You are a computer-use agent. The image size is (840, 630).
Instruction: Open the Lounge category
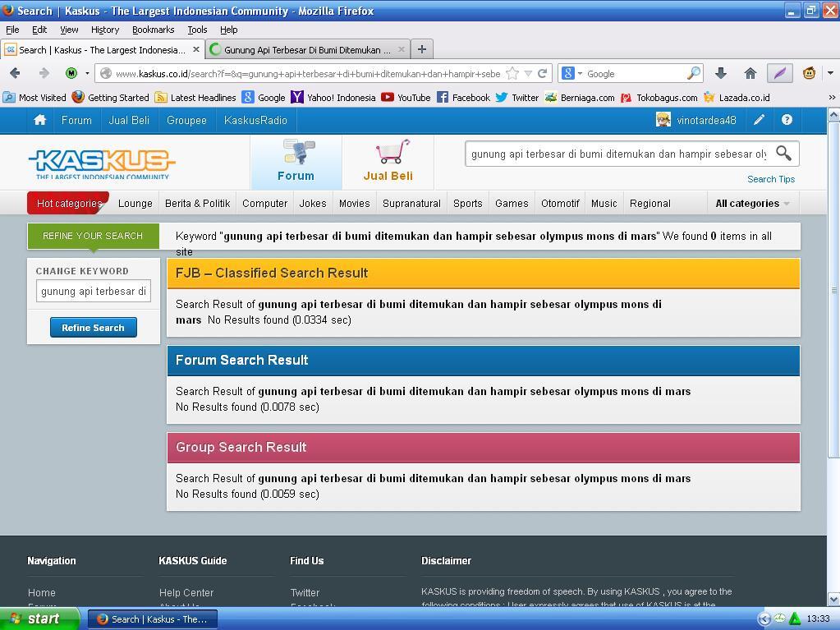(x=135, y=204)
